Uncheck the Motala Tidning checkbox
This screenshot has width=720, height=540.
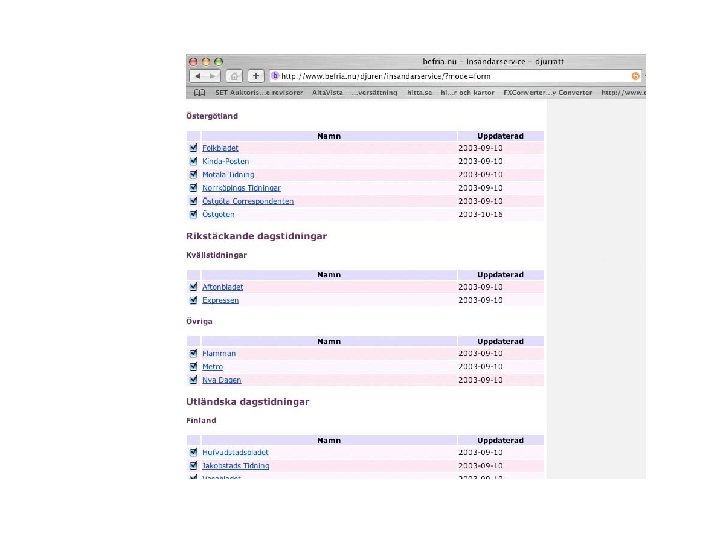click(x=193, y=174)
